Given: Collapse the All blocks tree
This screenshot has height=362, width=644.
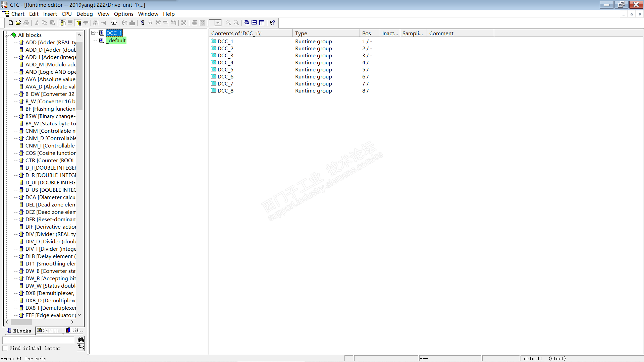Looking at the screenshot, I should [x=6, y=35].
